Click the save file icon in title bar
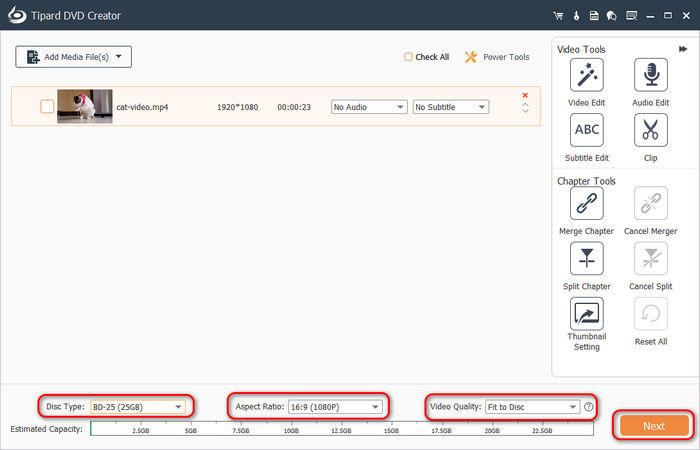 [594, 16]
